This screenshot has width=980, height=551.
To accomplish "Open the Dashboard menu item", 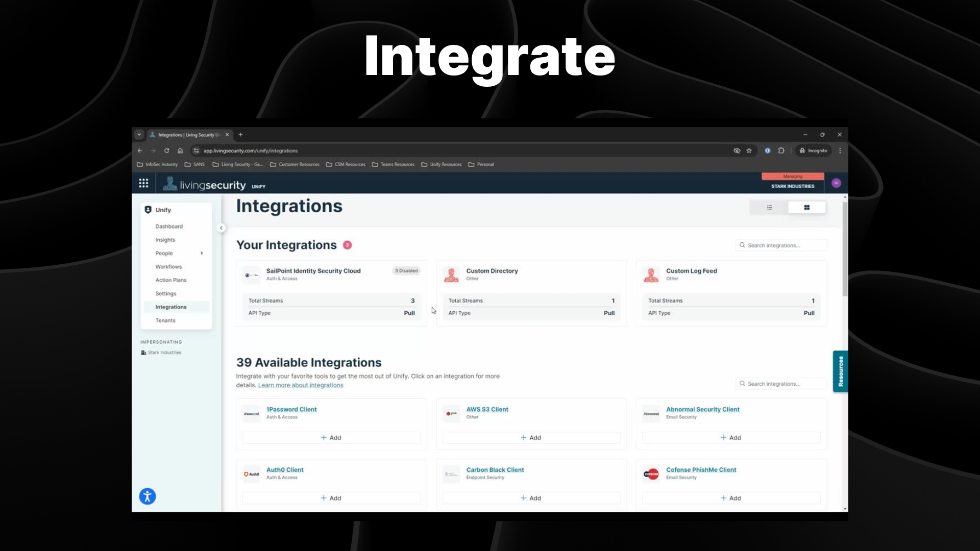I will 168,226.
